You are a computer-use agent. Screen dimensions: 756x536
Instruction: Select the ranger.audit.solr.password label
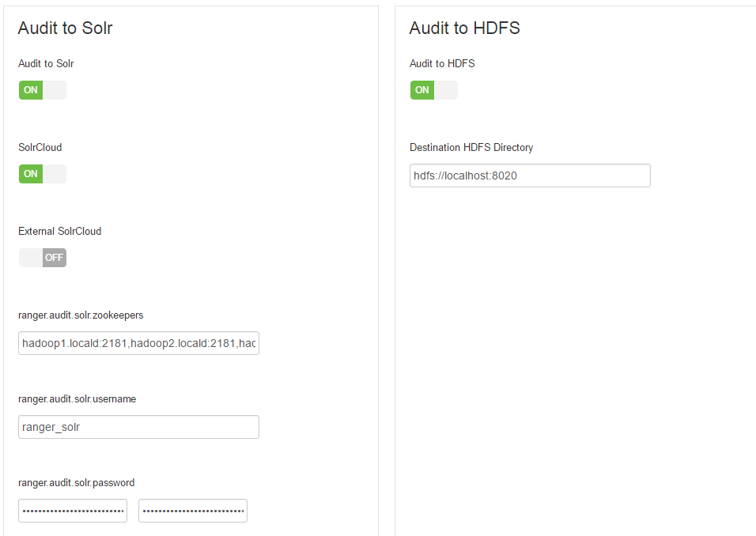pos(77,482)
